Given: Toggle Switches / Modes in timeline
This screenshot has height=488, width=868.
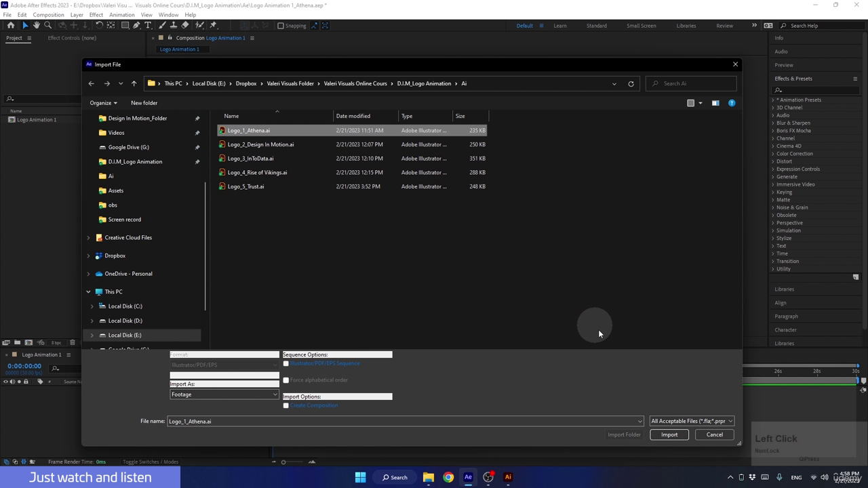Looking at the screenshot, I should [x=151, y=462].
